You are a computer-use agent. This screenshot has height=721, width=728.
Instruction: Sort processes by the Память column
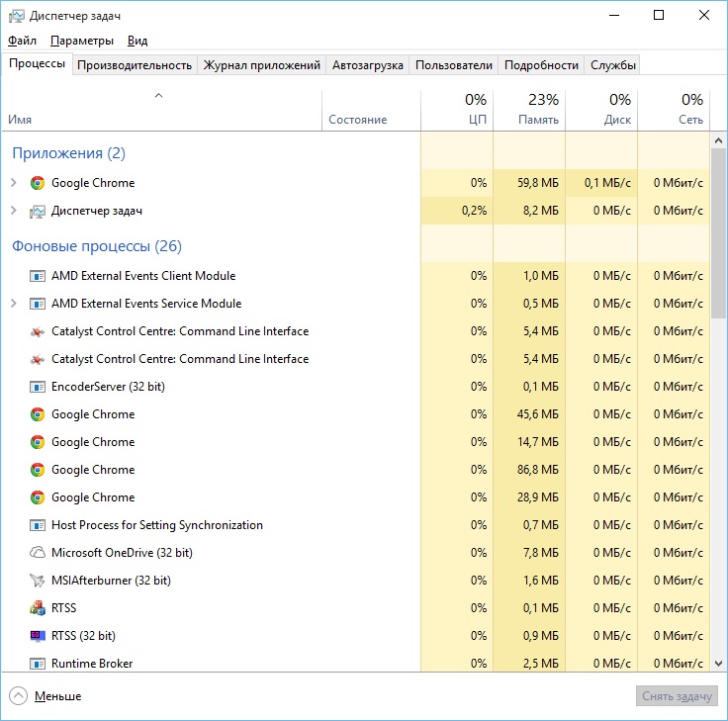(528, 109)
